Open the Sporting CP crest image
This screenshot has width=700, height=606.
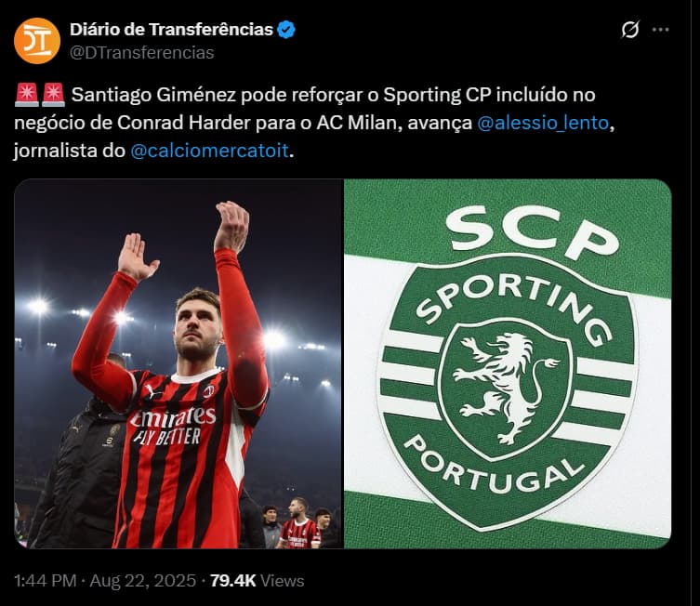tap(508, 363)
